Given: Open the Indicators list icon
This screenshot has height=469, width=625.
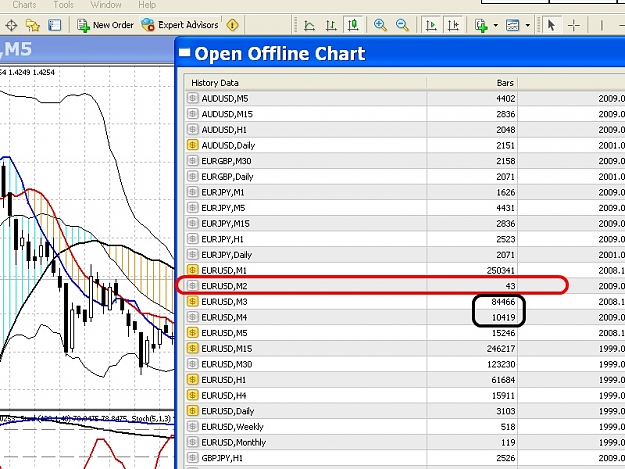Looking at the screenshot, I should point(482,25).
